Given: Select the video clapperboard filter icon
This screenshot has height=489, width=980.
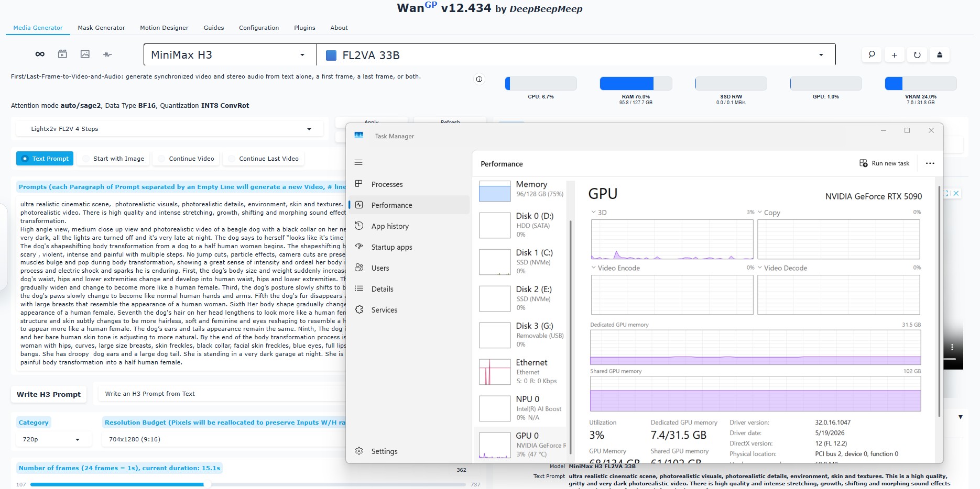Looking at the screenshot, I should (62, 54).
